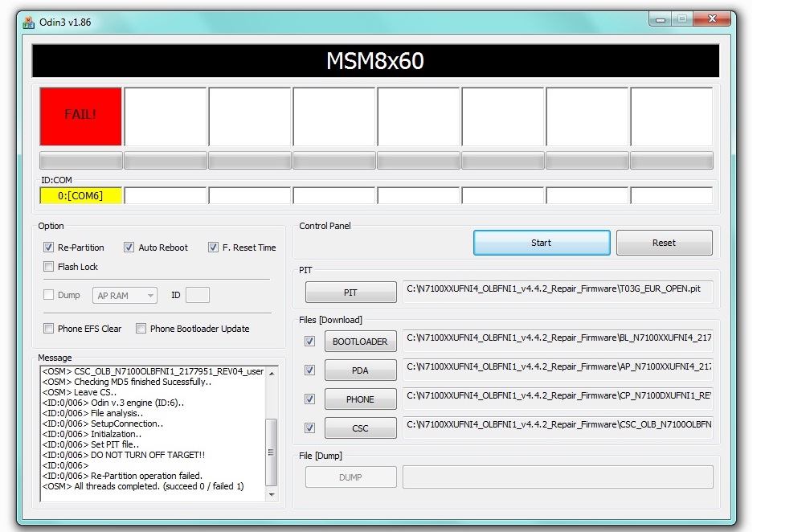The height and width of the screenshot is (532, 810).
Task: Click the CSC file button
Action: coord(361,428)
